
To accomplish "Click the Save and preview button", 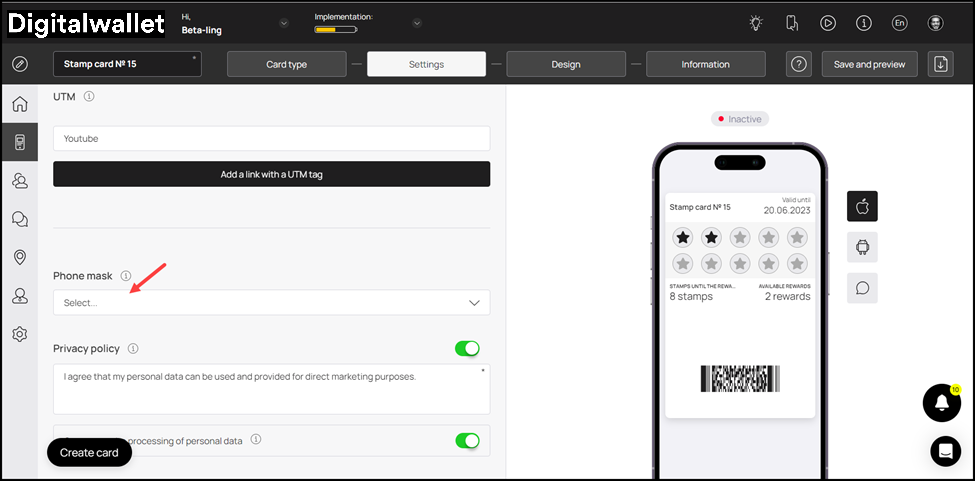I will click(x=869, y=64).
